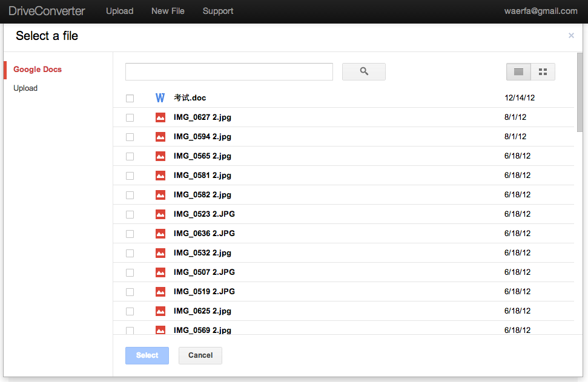Image resolution: width=588 pixels, height=382 pixels.
Task: Check the box for 考试.doc
Action: (130, 98)
